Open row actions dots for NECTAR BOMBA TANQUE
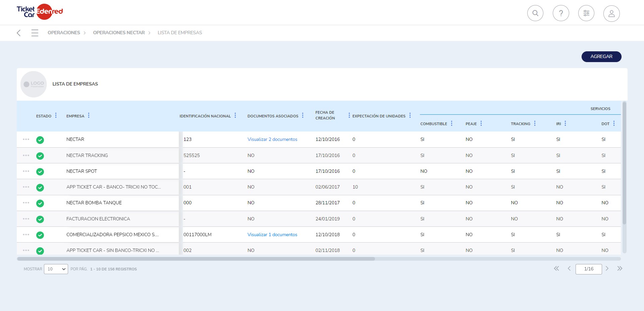Viewport: 644px width, 311px height. 26,203
